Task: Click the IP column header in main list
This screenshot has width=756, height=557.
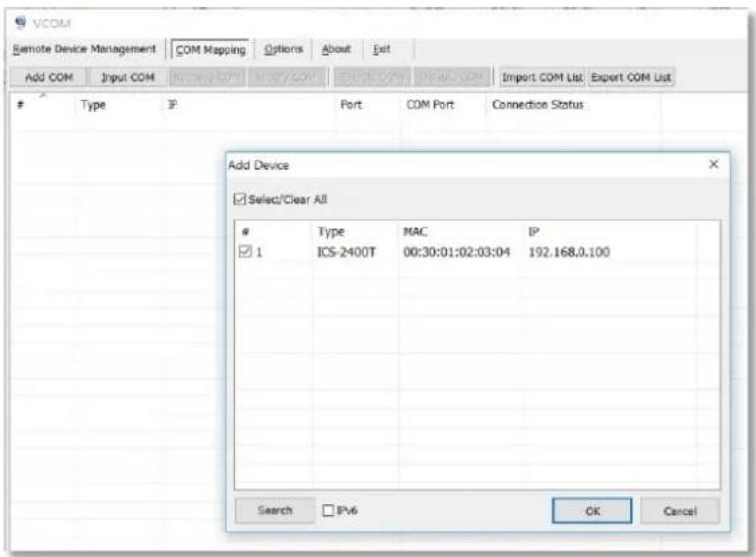Action: coord(172,105)
